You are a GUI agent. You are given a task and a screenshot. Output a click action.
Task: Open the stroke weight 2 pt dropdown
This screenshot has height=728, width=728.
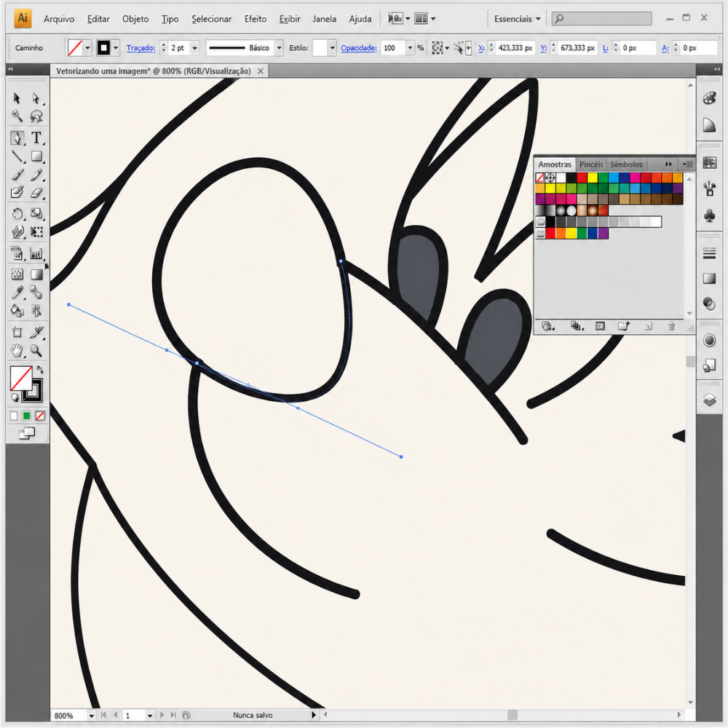[194, 48]
